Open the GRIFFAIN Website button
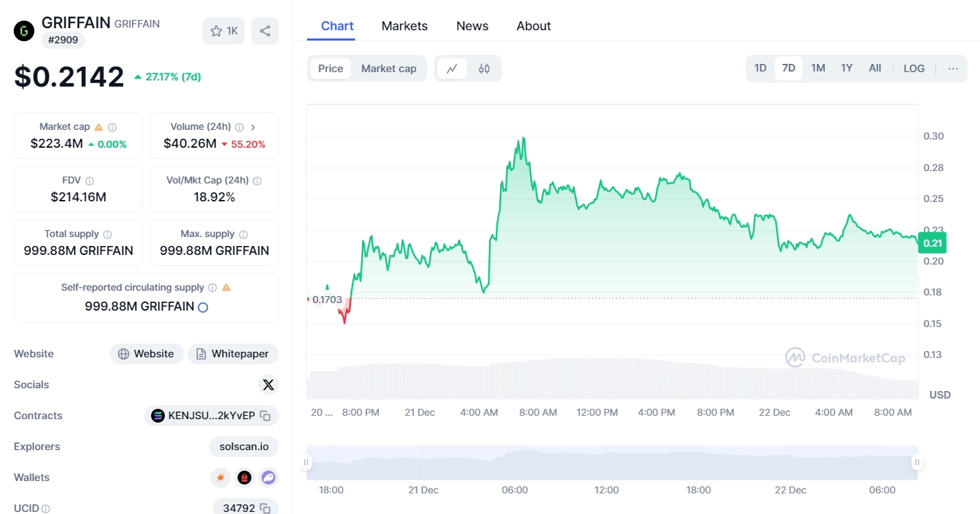Viewport: 980px width, 514px height. 146,353
